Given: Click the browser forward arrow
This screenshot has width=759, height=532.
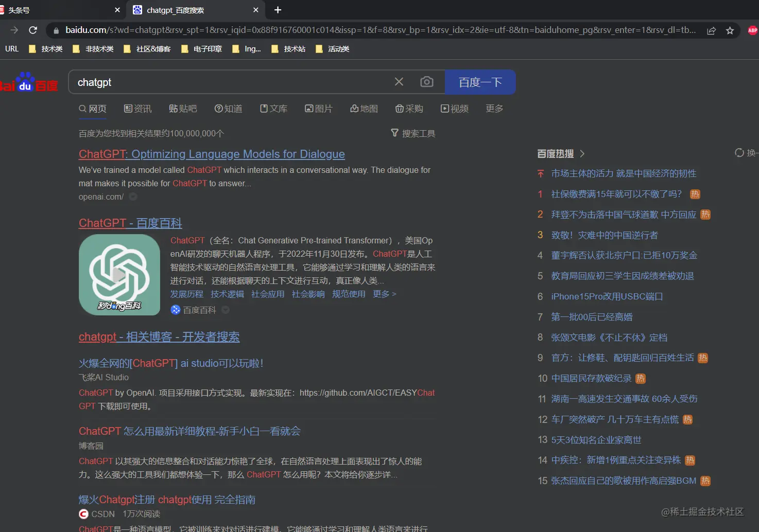Looking at the screenshot, I should [14, 30].
